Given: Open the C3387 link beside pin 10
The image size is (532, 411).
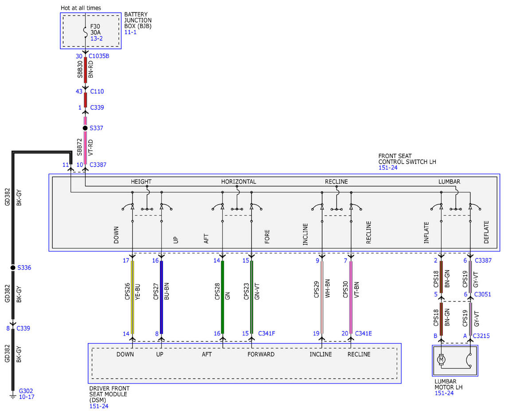Looking at the screenshot, I should coord(98,164).
